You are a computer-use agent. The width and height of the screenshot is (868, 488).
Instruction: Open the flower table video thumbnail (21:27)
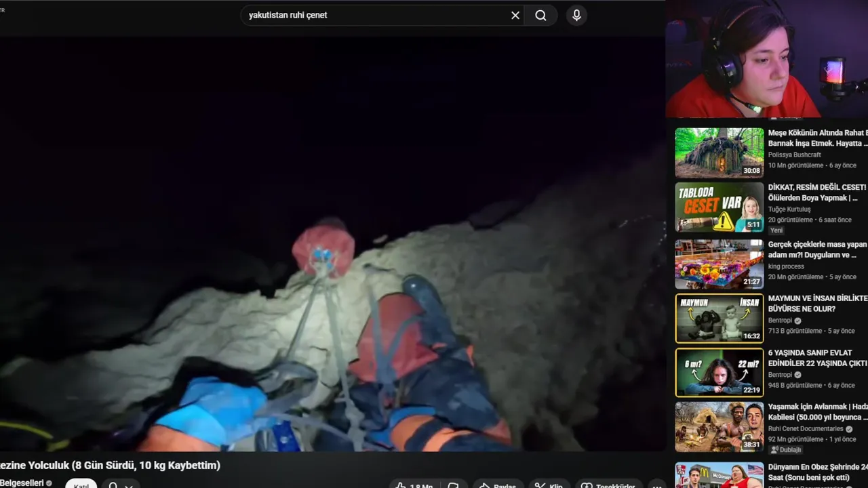(x=719, y=264)
